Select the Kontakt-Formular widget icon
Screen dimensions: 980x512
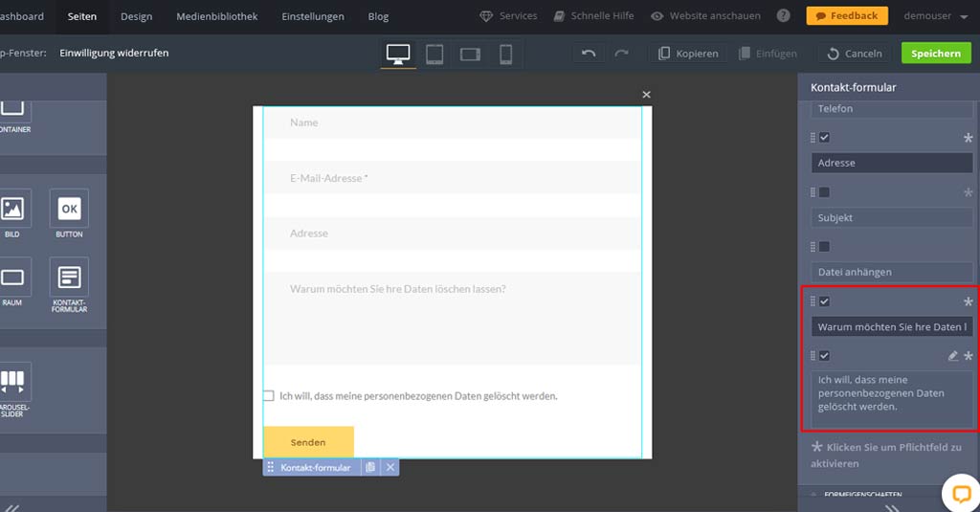69,284
